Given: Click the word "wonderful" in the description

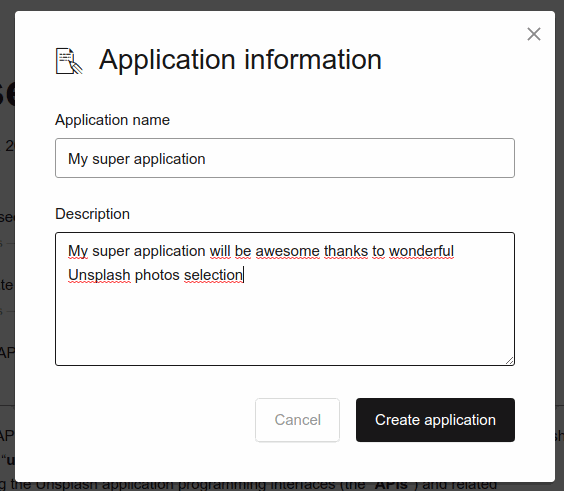Looking at the screenshot, I should 421,251.
